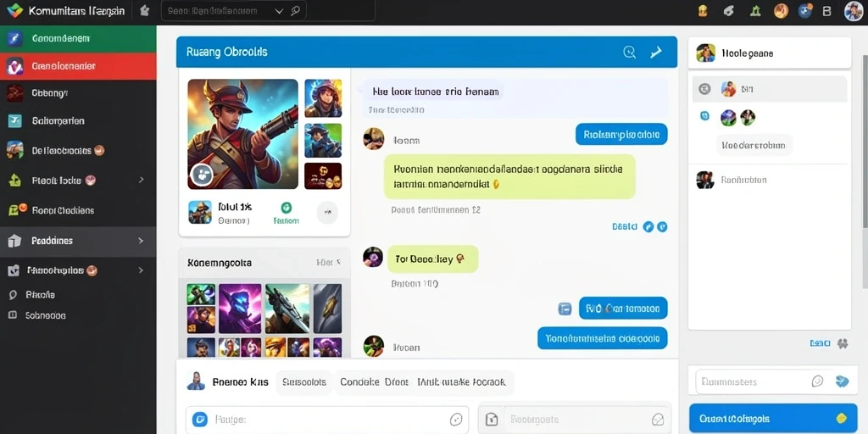Toggle the blue round icon beside the two avatars
This screenshot has width=868, height=434.
(704, 115)
